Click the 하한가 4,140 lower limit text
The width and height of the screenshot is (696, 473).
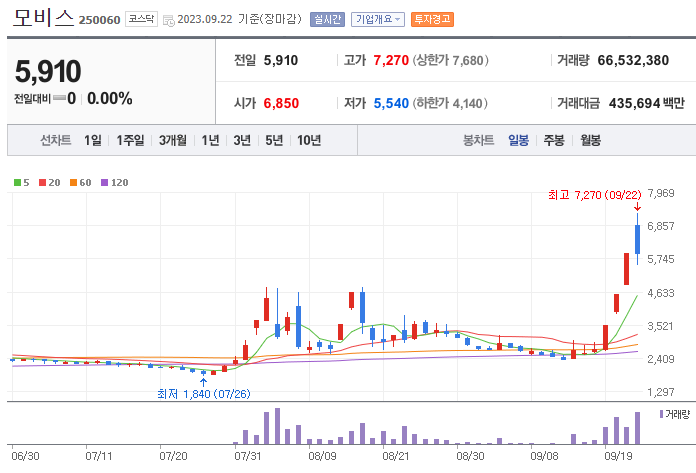450,103
